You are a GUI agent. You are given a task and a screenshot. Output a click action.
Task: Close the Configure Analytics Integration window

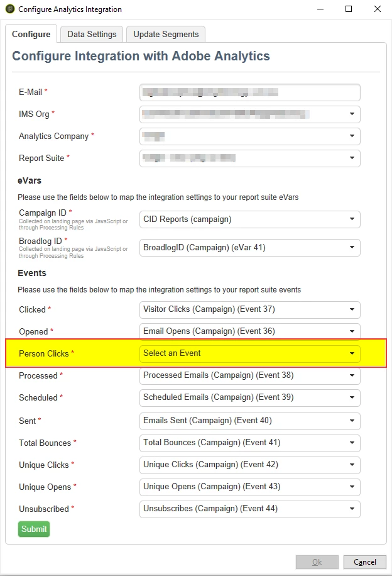pyautogui.click(x=378, y=9)
